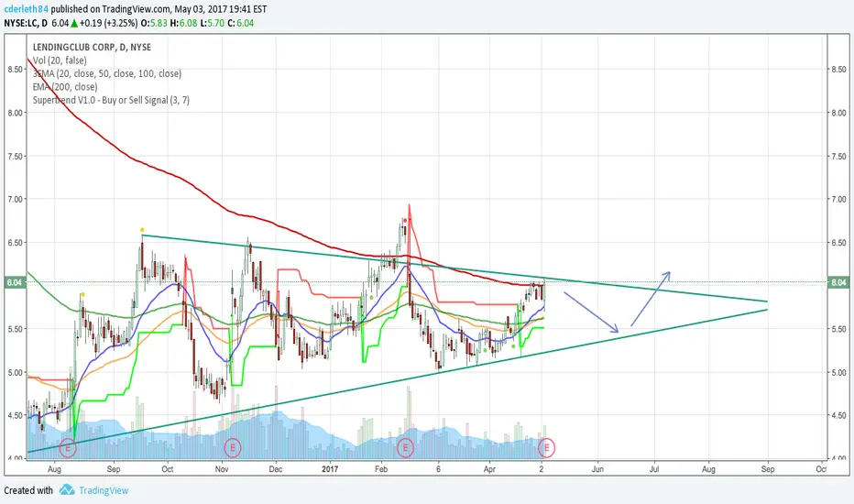Open the TradingView logo icon
The width and height of the screenshot is (854, 504).
(67, 490)
